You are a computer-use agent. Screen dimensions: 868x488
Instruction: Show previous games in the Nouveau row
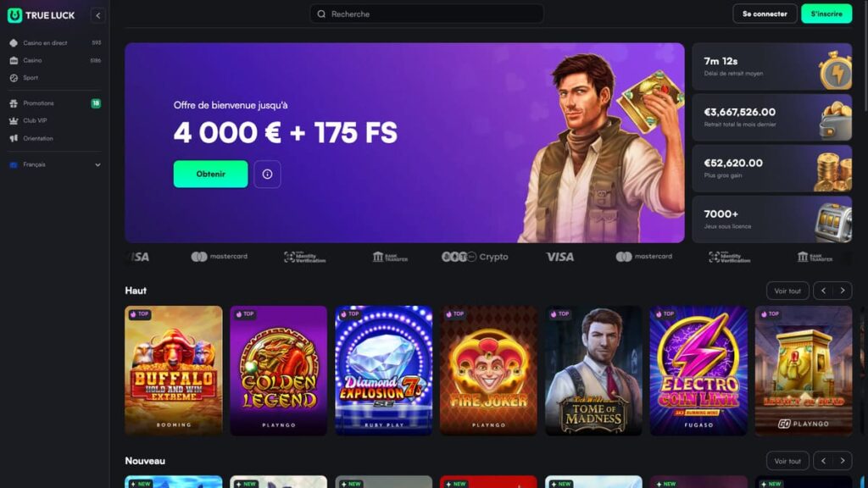pos(824,461)
